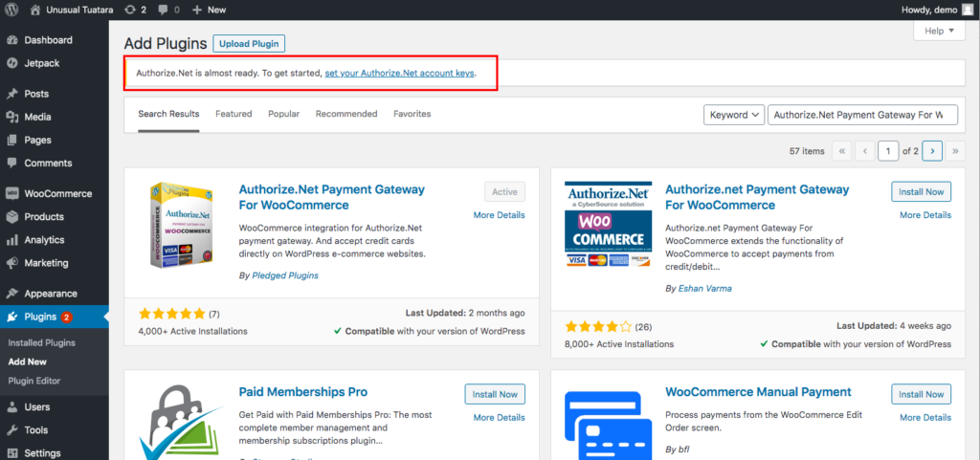The width and height of the screenshot is (980, 460).
Task: Open More Details for WooCommerce Manual Payment
Action: (x=925, y=418)
